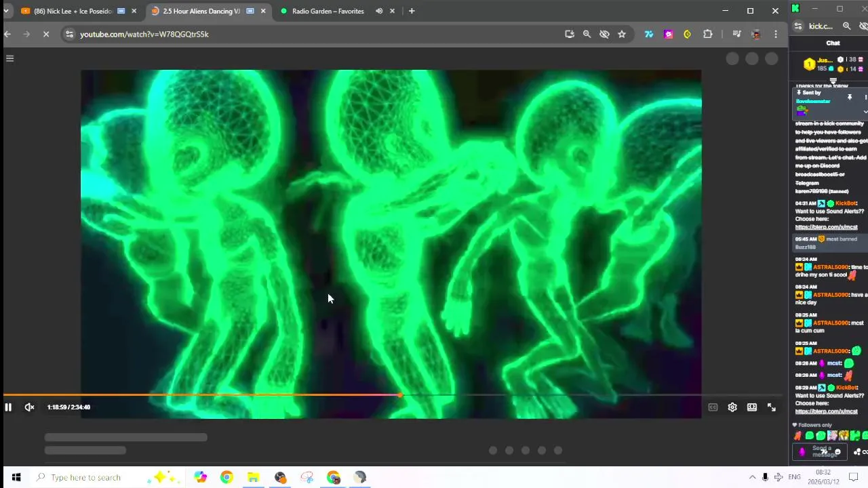
Task: Stop loading the page
Action: click(46, 34)
